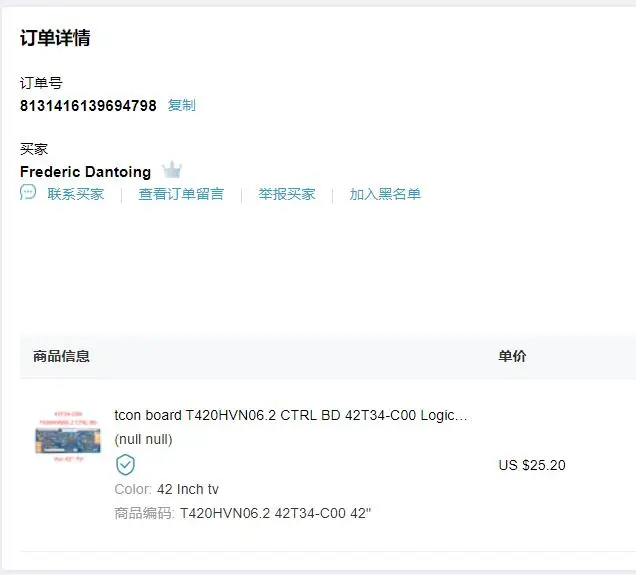636x575 pixels.
Task: Click the 单价 column header
Action: pos(512,356)
